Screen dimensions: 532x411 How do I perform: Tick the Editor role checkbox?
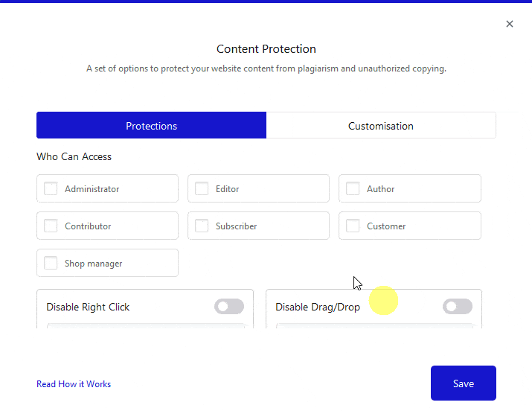(202, 189)
